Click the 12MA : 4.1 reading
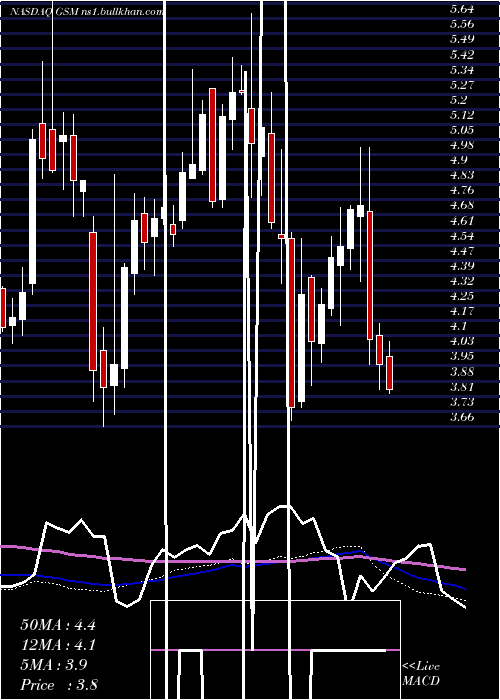500x700 pixels. (58, 645)
